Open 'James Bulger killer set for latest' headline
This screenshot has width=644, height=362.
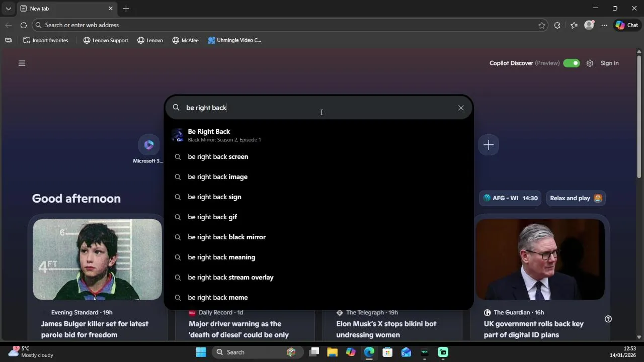click(95, 329)
